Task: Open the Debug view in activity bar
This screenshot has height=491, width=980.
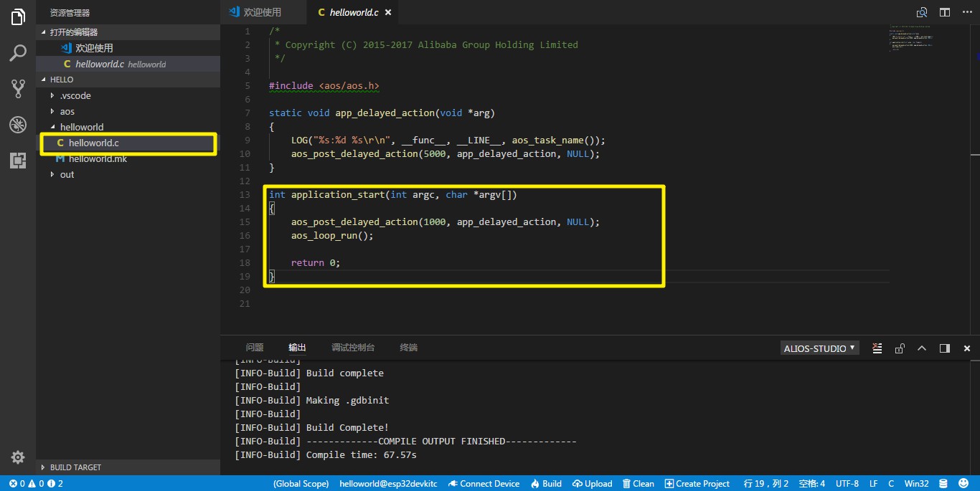Action: pyautogui.click(x=18, y=125)
